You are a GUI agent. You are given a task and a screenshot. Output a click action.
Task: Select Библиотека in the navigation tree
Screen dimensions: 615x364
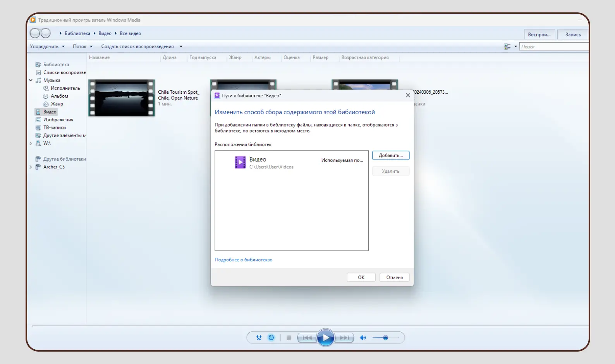pyautogui.click(x=56, y=65)
